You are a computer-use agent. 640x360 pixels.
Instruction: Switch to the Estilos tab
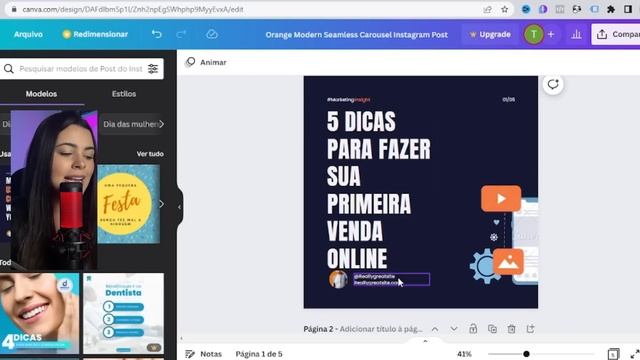click(124, 94)
